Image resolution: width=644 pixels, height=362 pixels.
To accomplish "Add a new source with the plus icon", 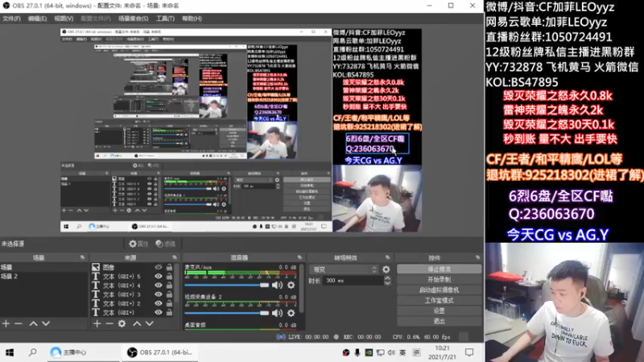I will [x=97, y=323].
